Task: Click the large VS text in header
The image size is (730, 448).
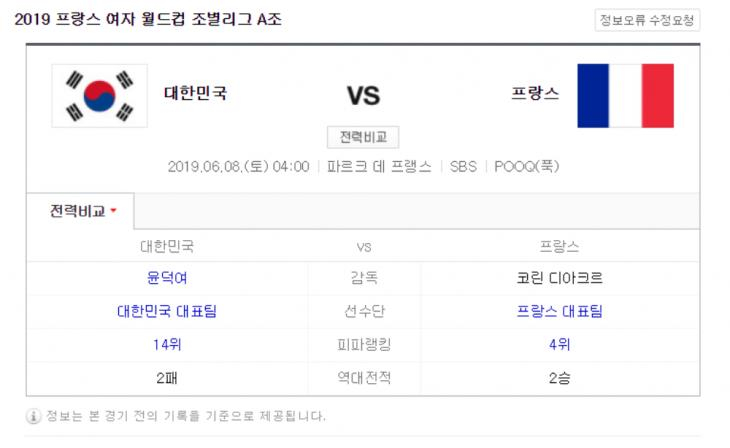Action: coord(363,96)
